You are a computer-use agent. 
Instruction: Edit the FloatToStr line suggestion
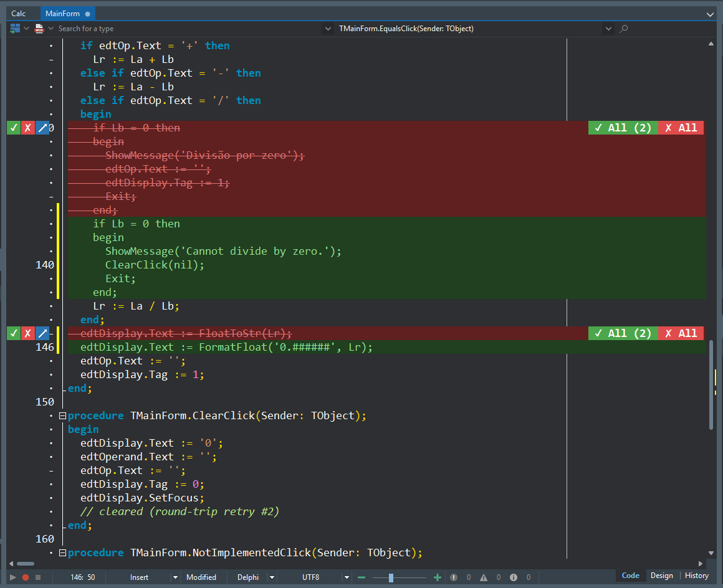click(x=42, y=333)
